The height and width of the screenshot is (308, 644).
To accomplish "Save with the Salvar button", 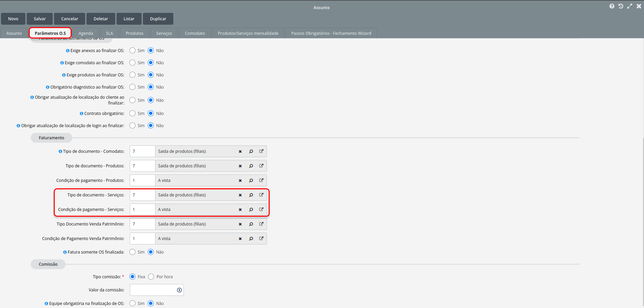I will pos(40,19).
